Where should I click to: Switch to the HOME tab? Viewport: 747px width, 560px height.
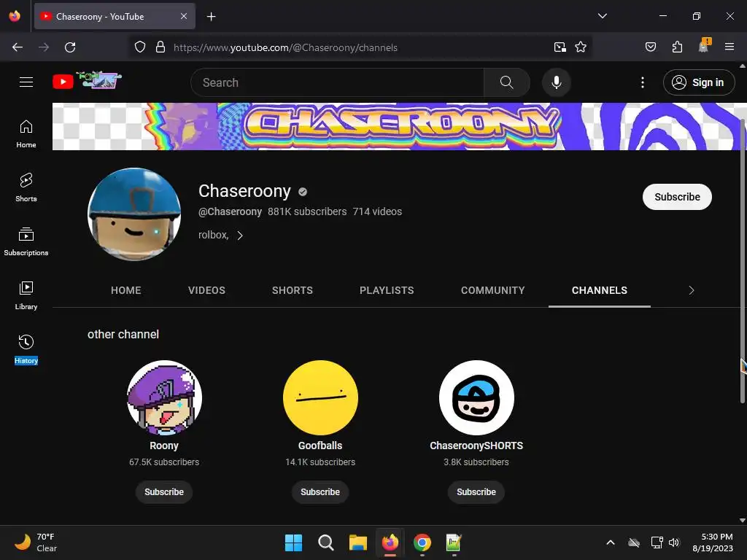pyautogui.click(x=125, y=290)
